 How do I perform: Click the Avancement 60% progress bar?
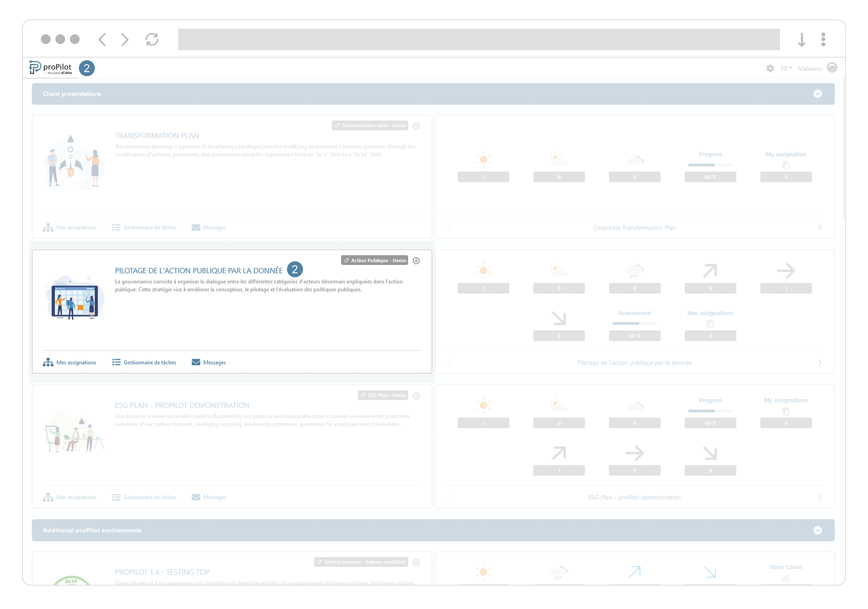pyautogui.click(x=634, y=323)
